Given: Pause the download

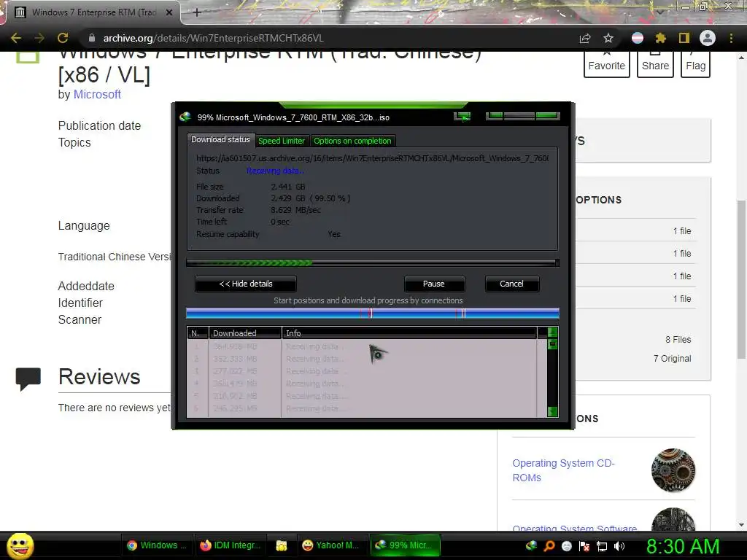Looking at the screenshot, I should pyautogui.click(x=433, y=284).
